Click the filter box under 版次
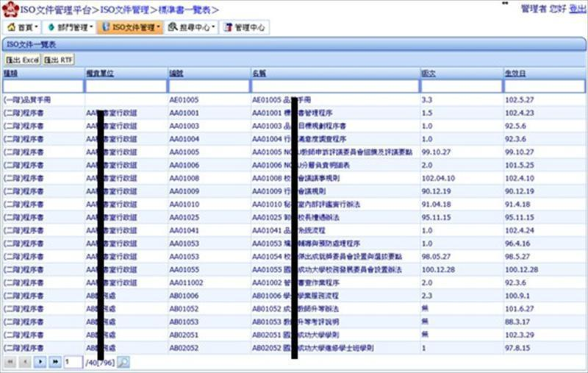Screen dimensions: 588x373 [462, 87]
